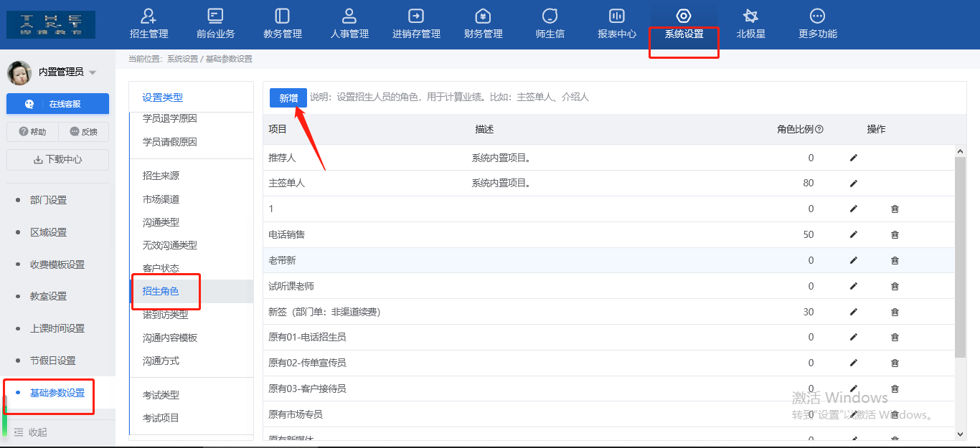Select 招生角色 setting type
Viewport: 980px width, 448px height.
(x=161, y=291)
